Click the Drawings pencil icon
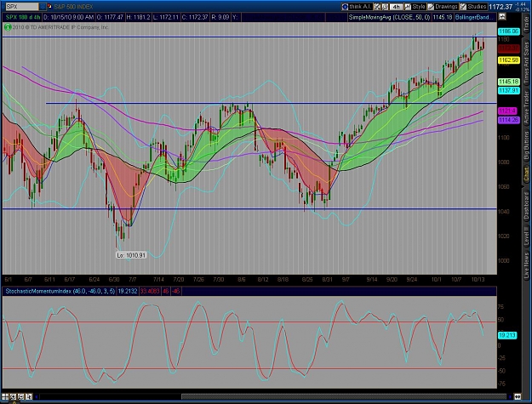The width and height of the screenshot is (532, 404). (x=431, y=7)
